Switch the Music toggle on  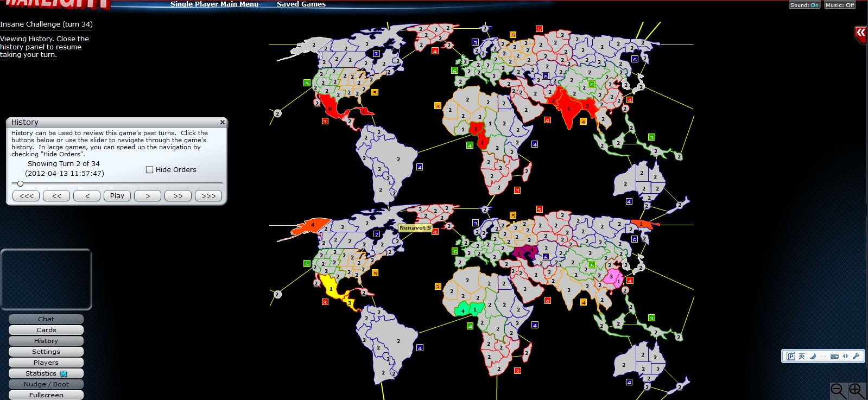tap(840, 5)
